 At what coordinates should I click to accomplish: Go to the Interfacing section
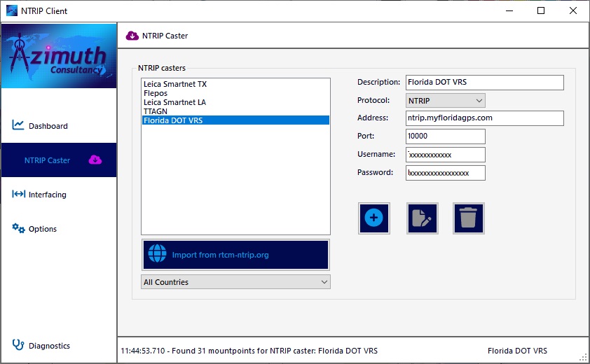point(47,195)
